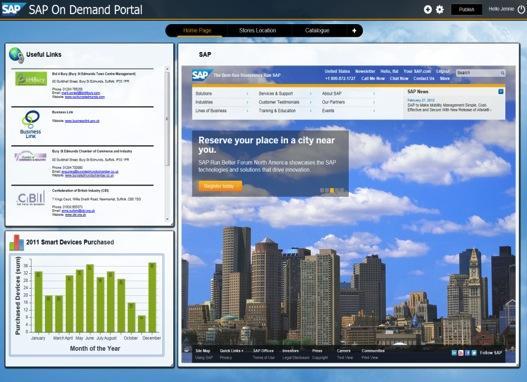Screen dimensions: 527x382
Task: Click the add content plus icon
Action: [x=428, y=9]
